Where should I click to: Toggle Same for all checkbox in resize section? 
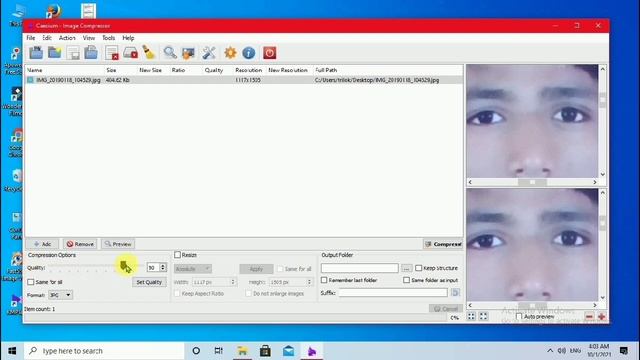pos(280,269)
